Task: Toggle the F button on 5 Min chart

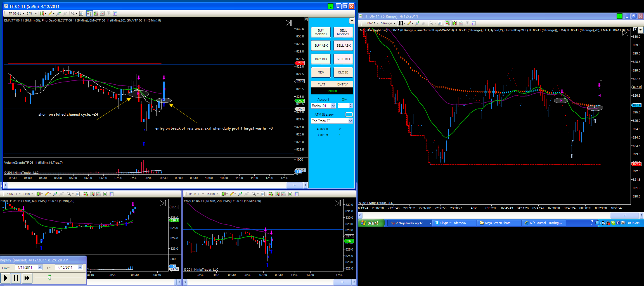Action: coord(306,19)
